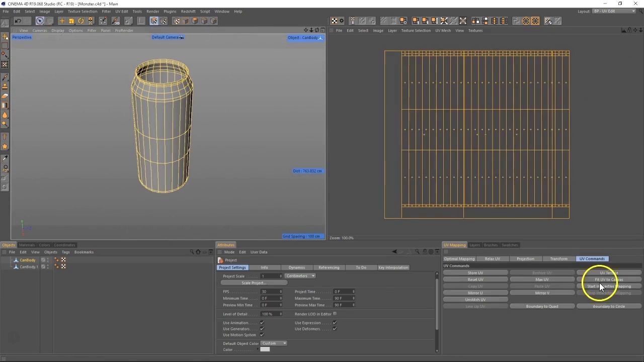Click the Fit UV to Canvas toolbar icon
This screenshot has height=362, width=644.
[x=444, y=21]
